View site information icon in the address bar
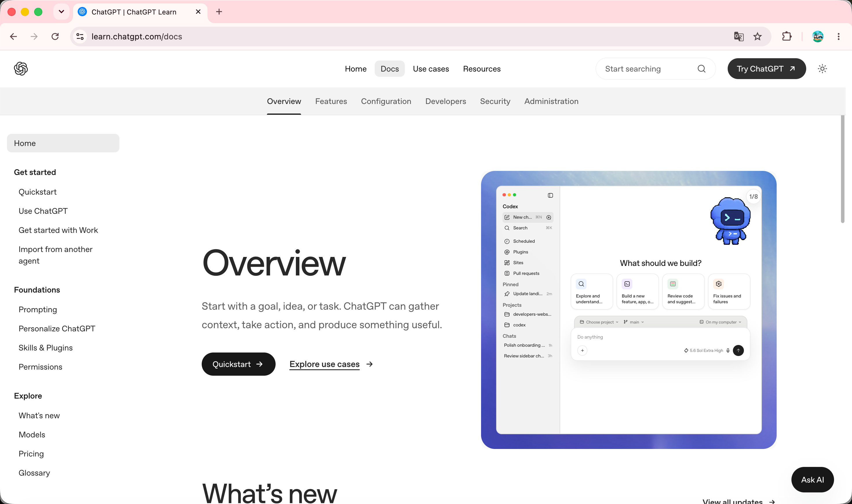Viewport: 852px width, 504px height. (x=80, y=36)
